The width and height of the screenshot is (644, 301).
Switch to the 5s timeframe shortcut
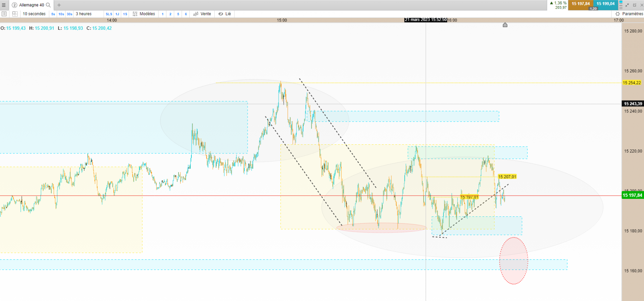[x=53, y=14]
